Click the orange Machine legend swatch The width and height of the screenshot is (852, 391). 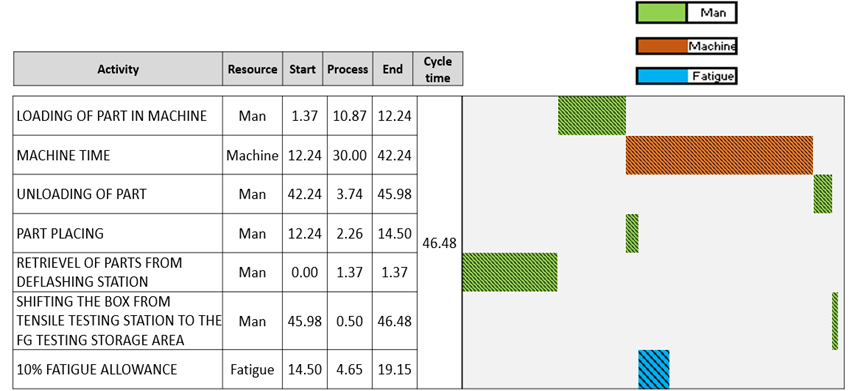(x=662, y=46)
